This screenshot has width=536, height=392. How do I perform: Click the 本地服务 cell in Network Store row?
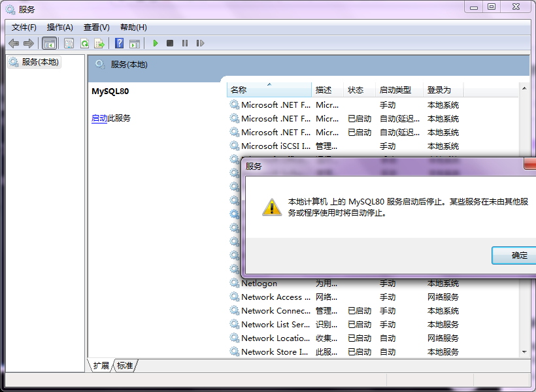tap(443, 351)
